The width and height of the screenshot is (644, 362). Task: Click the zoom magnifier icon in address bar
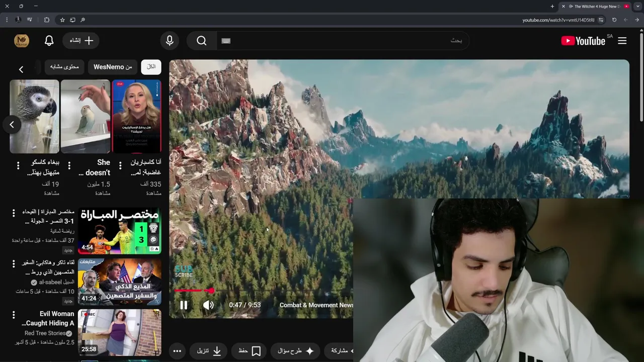pyautogui.click(x=83, y=20)
